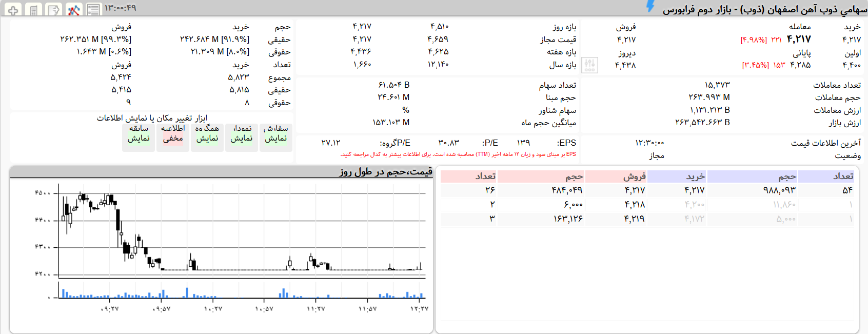Click the blue volume bars under the chart

tap(241, 293)
